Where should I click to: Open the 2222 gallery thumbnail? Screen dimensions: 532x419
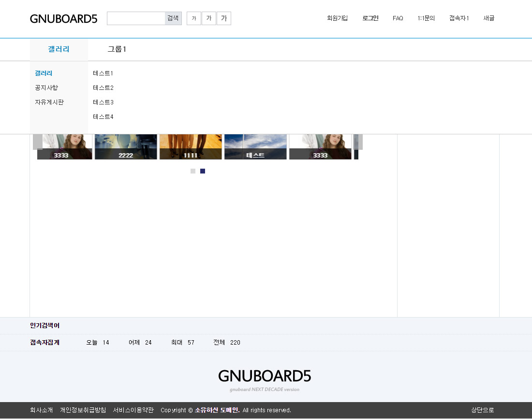coord(126,146)
